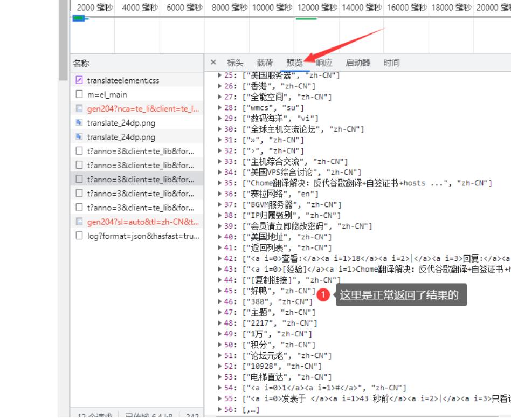The height and width of the screenshot is (420, 511).
Task: Open the 启动器 tab
Action: tap(358, 63)
